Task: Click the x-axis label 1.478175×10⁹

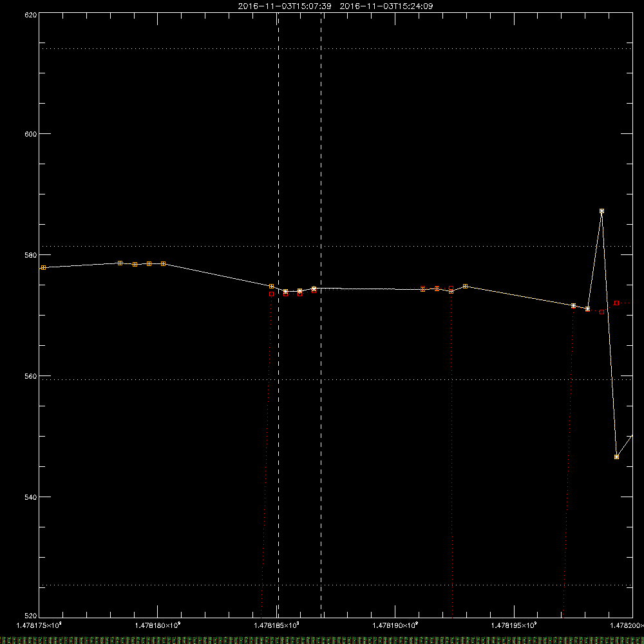Action: pos(39,625)
